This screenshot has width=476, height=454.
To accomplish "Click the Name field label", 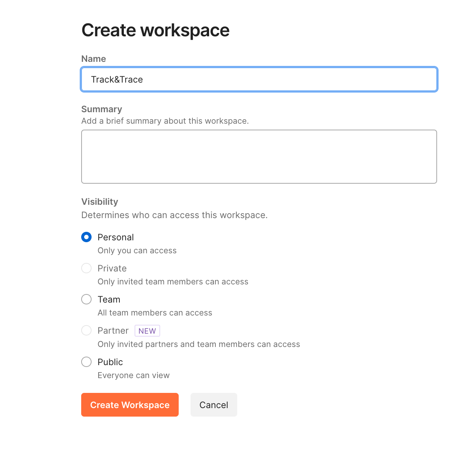I will (93, 59).
